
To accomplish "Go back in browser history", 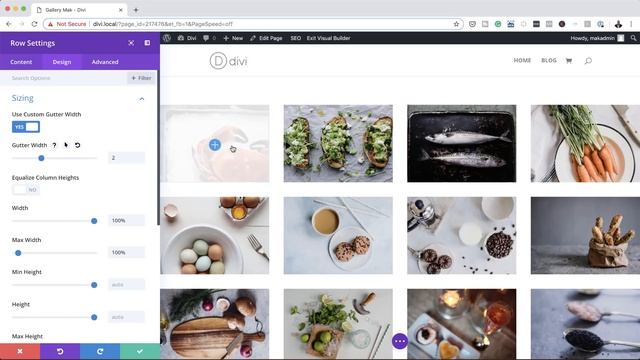I will [x=9, y=24].
